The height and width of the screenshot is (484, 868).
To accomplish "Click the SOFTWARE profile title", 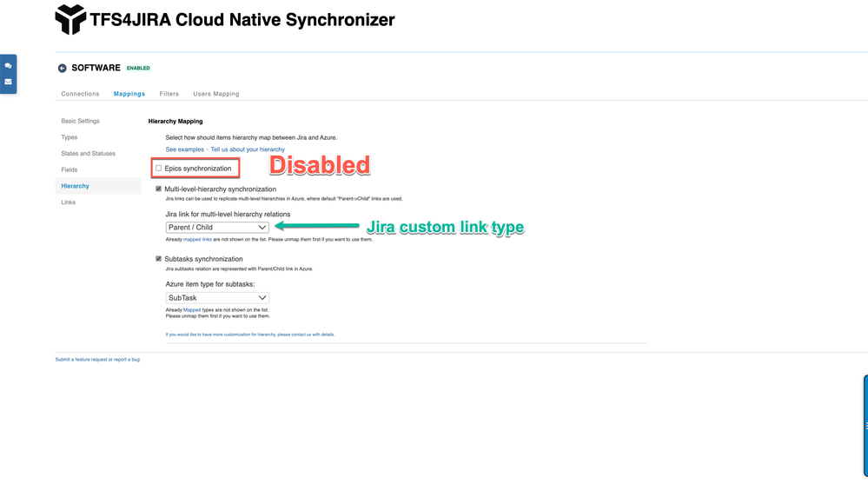I will coord(96,68).
